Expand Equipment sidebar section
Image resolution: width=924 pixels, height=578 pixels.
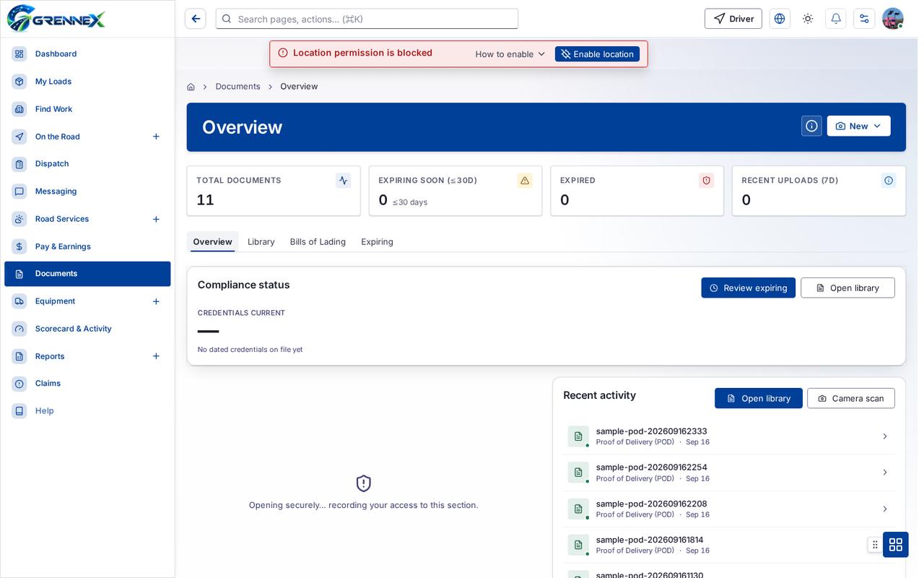[x=156, y=301]
